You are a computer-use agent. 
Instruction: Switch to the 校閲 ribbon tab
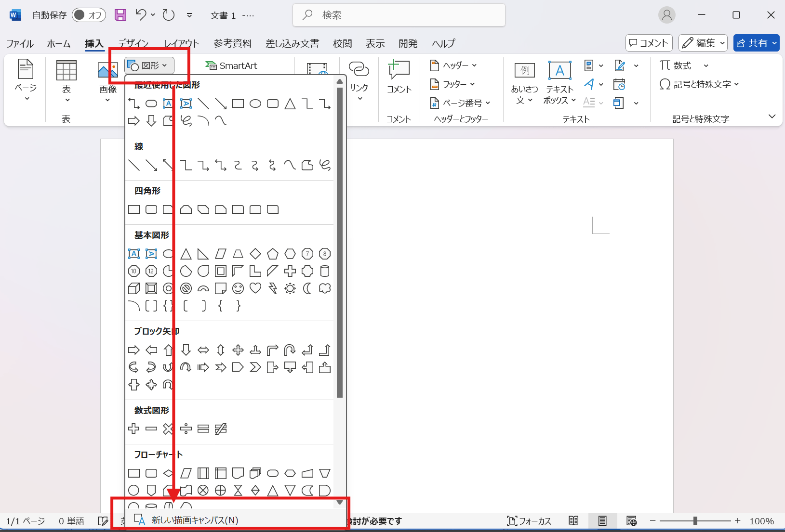342,43
